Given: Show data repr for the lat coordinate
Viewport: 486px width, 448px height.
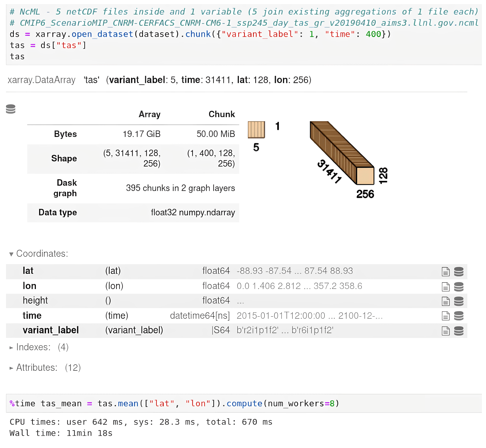Looking at the screenshot, I should click(459, 272).
